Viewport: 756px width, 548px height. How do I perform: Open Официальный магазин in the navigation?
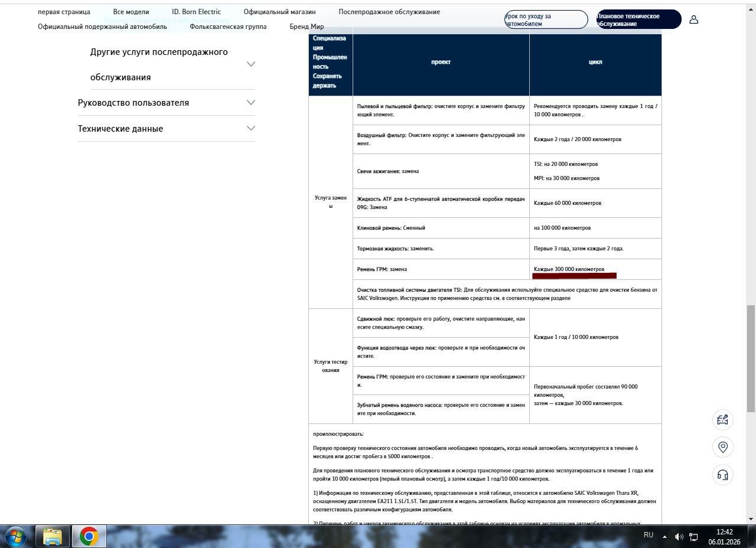pos(279,12)
